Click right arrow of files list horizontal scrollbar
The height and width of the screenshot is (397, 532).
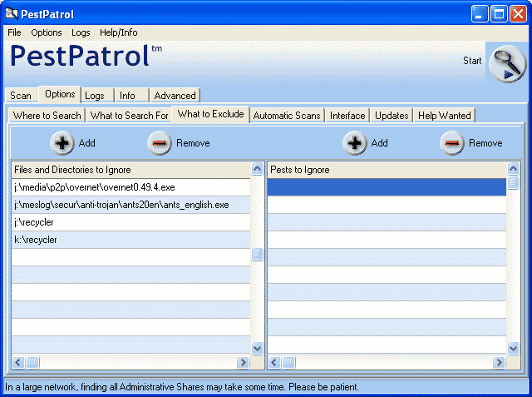pyautogui.click(x=243, y=362)
